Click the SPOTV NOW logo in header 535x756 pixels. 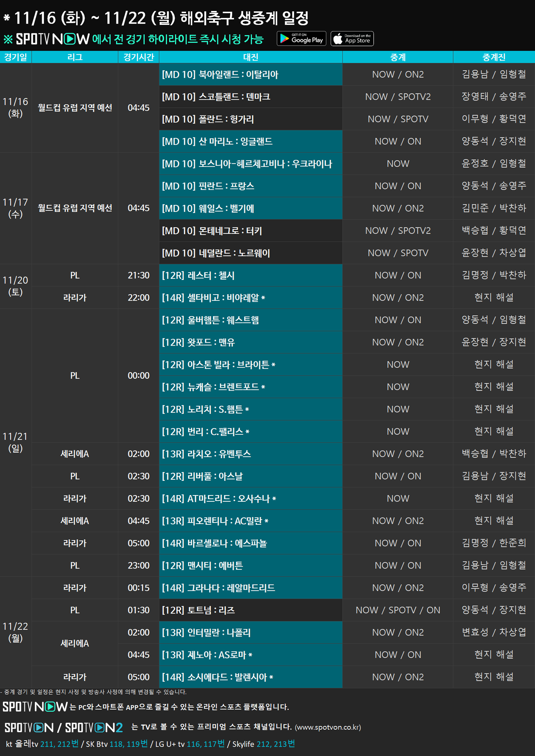(53, 39)
